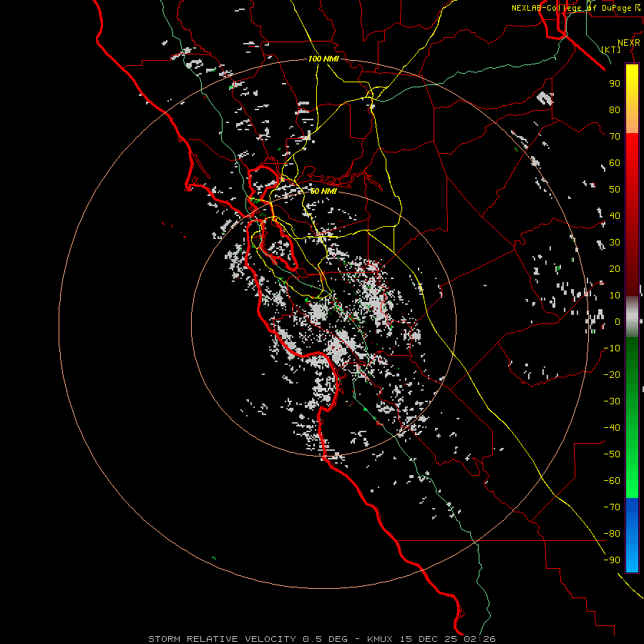The image size is (644, 644).
Task: Click the NEXLAB-College of DuPage credit text
Action: pos(577,8)
